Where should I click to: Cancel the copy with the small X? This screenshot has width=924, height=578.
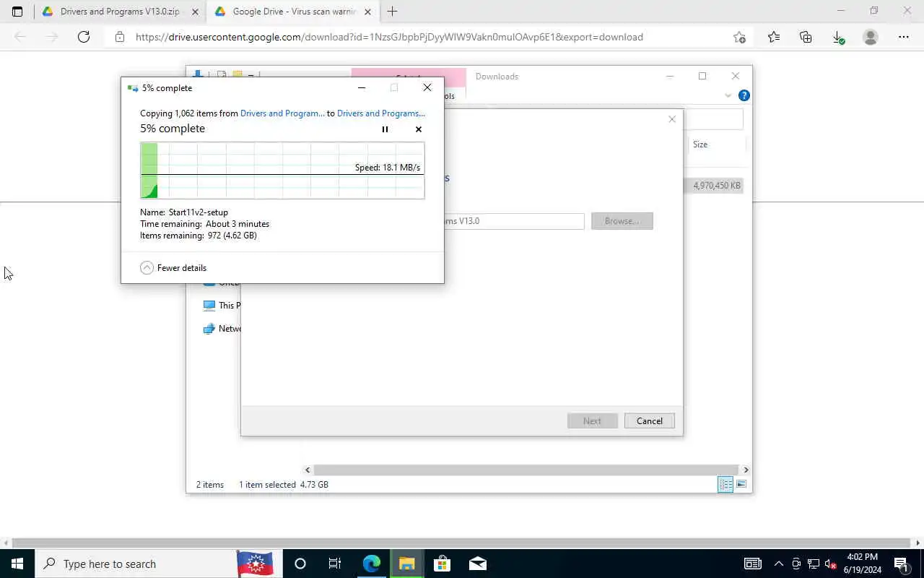[419, 129]
